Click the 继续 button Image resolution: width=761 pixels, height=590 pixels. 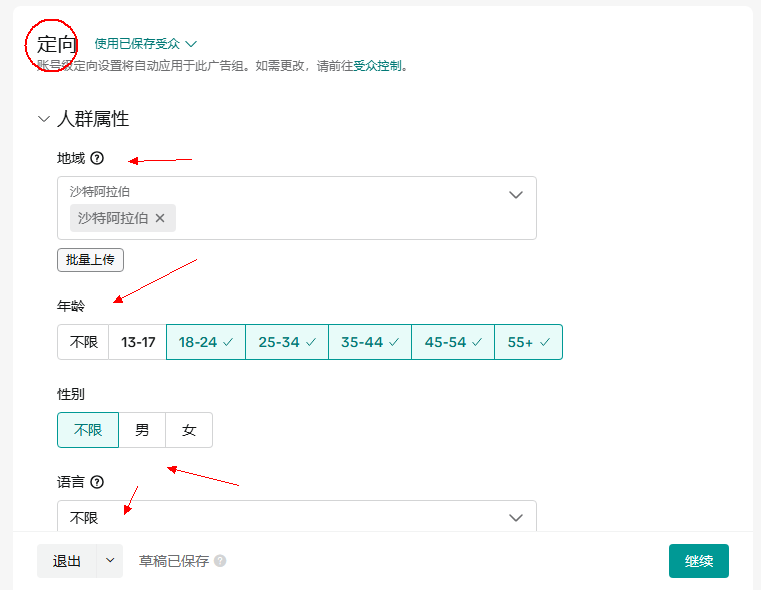click(x=698, y=561)
